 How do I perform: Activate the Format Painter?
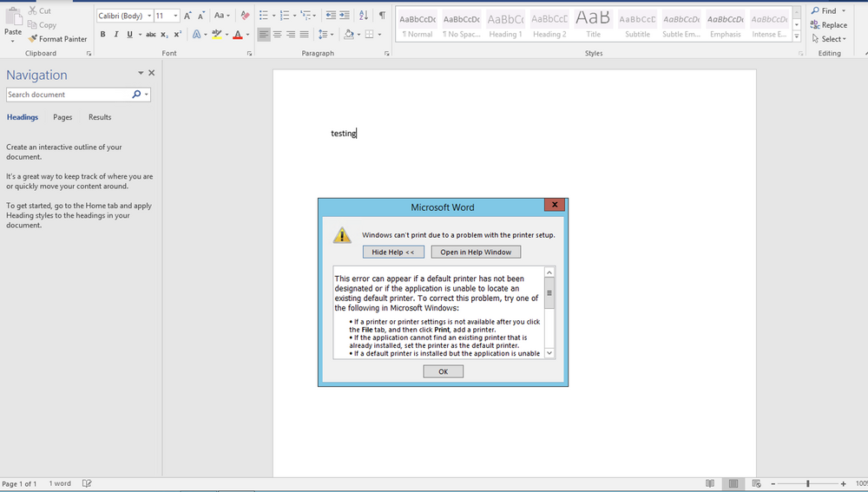point(57,39)
